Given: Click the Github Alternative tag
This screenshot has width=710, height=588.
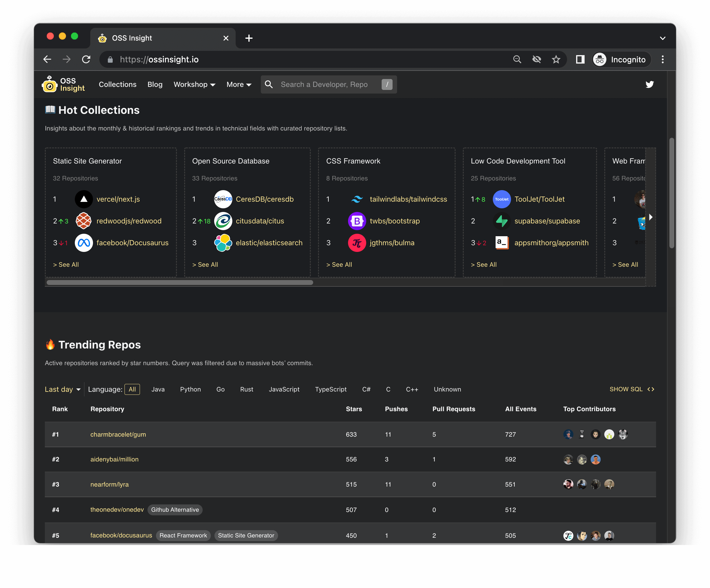Looking at the screenshot, I should 175,510.
